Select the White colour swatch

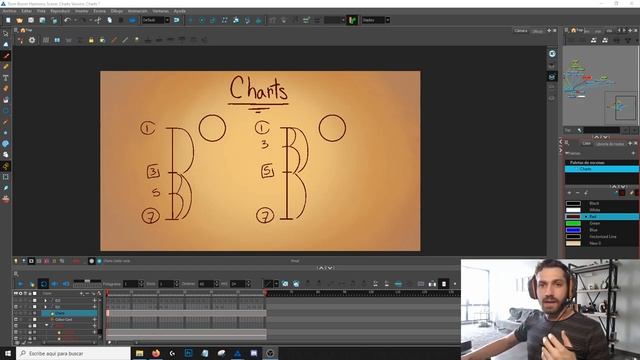pos(573,210)
